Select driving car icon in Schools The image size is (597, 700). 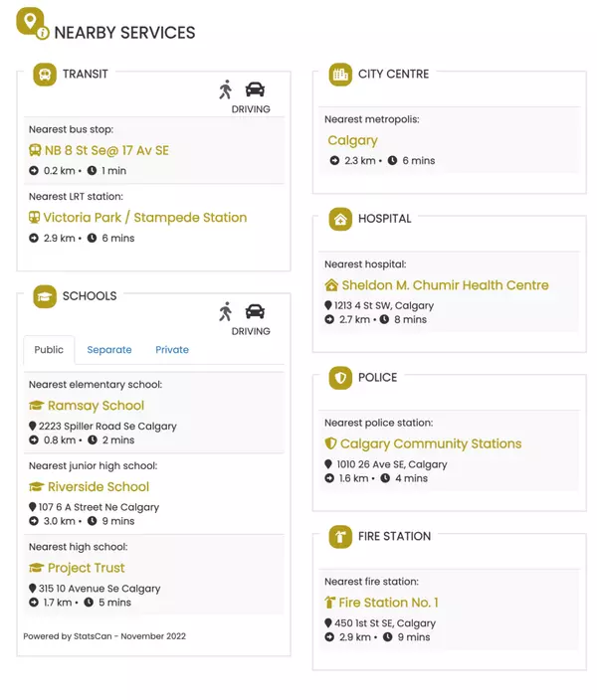coord(255,311)
